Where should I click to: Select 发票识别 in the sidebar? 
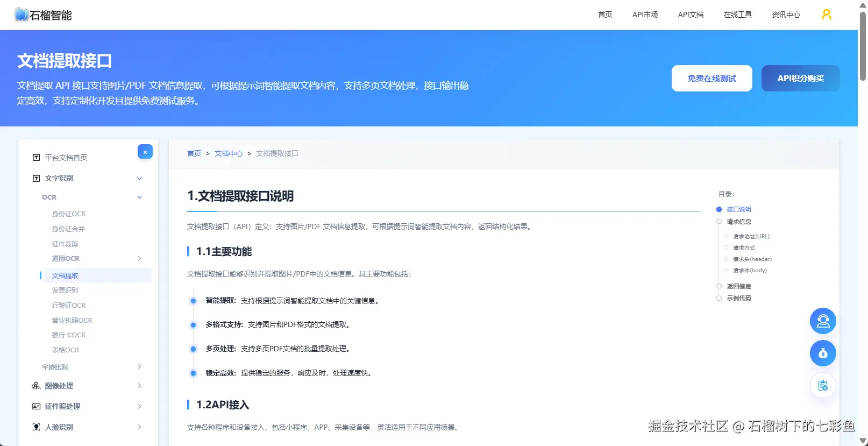point(65,291)
